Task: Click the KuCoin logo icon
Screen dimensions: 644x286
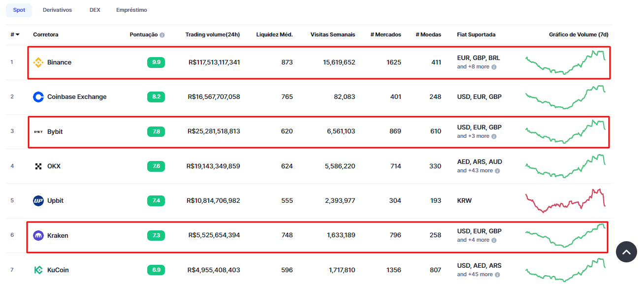Action: tap(38, 270)
